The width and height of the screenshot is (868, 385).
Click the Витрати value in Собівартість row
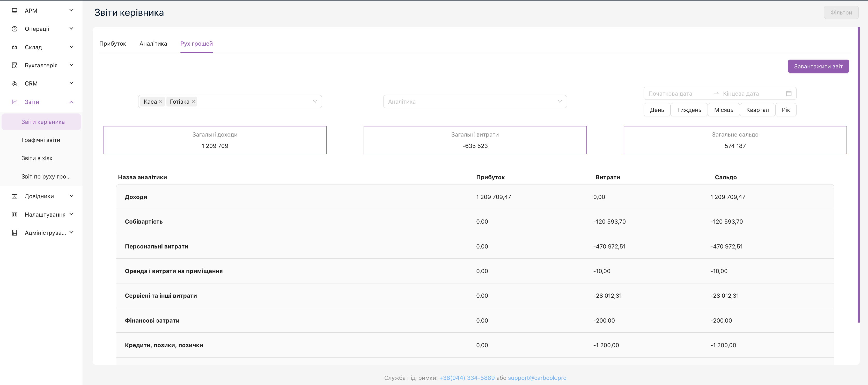[x=609, y=222]
